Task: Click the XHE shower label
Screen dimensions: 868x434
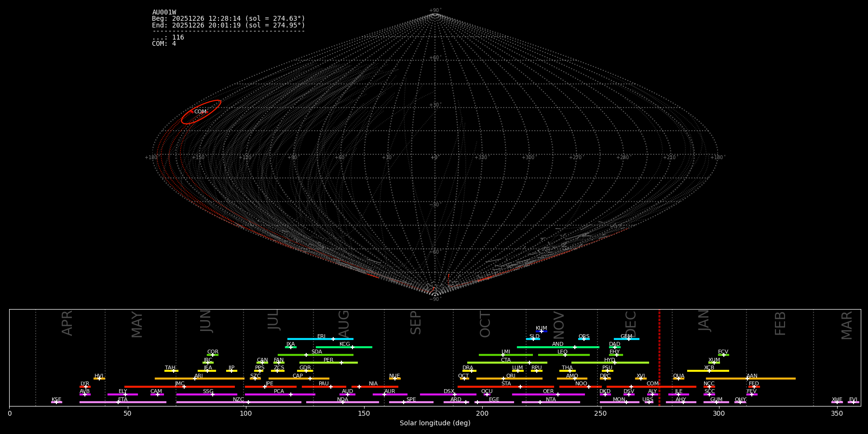Action: tap(837, 400)
